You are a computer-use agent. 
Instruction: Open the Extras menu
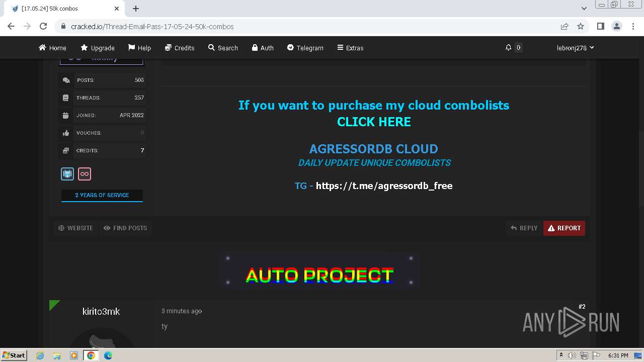coord(350,48)
